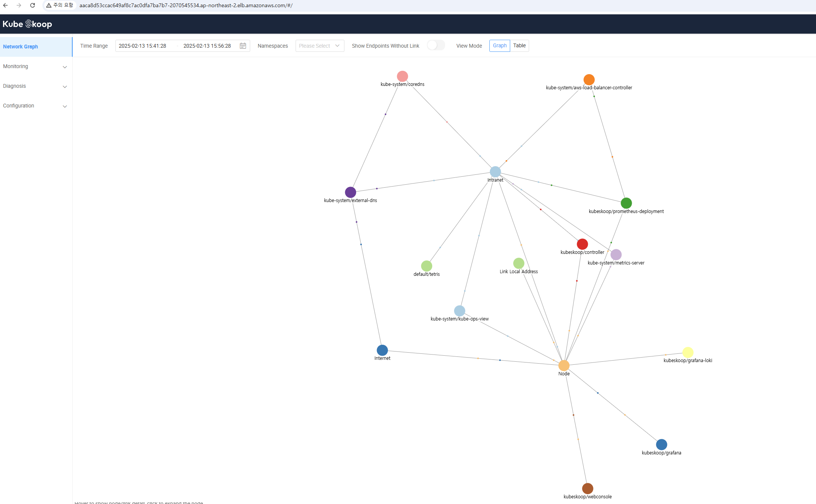Image resolution: width=816 pixels, height=504 pixels.
Task: Switch view mode to Table
Action: 519,45
